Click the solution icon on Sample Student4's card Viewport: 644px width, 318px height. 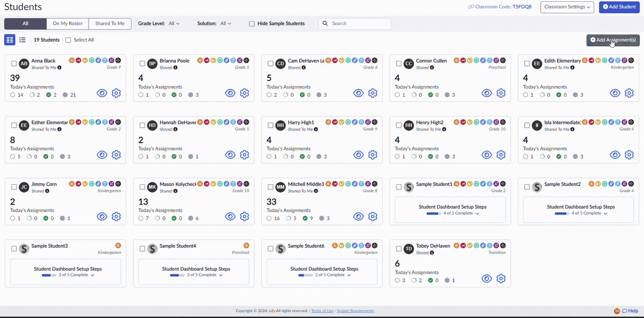coord(246,246)
